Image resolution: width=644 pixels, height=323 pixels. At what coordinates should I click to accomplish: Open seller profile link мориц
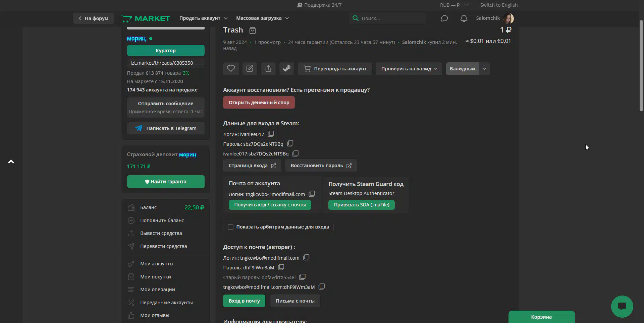pos(136,39)
